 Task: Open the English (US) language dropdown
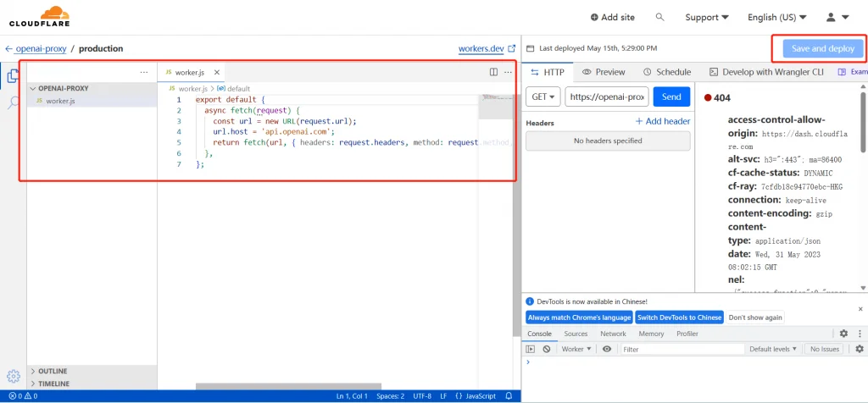pos(777,17)
